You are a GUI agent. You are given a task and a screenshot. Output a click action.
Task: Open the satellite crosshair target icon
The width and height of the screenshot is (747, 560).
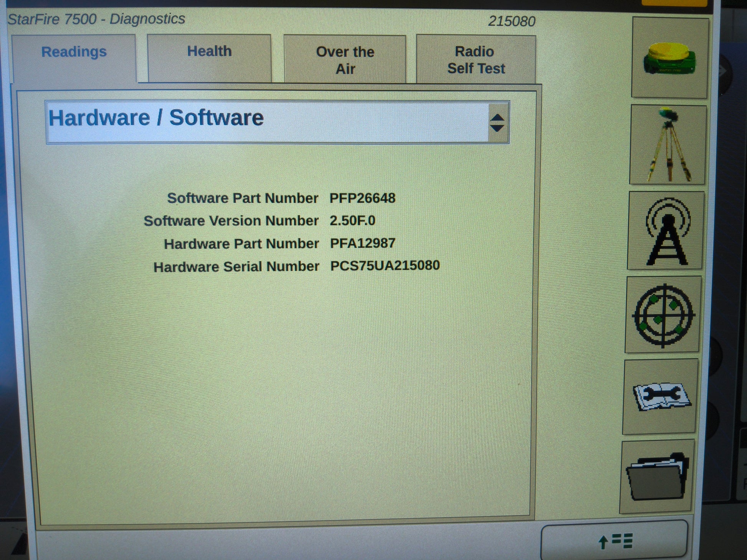pyautogui.click(x=664, y=315)
